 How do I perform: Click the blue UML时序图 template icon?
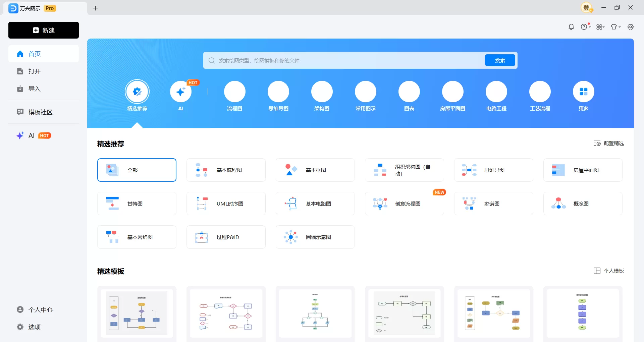tap(201, 203)
